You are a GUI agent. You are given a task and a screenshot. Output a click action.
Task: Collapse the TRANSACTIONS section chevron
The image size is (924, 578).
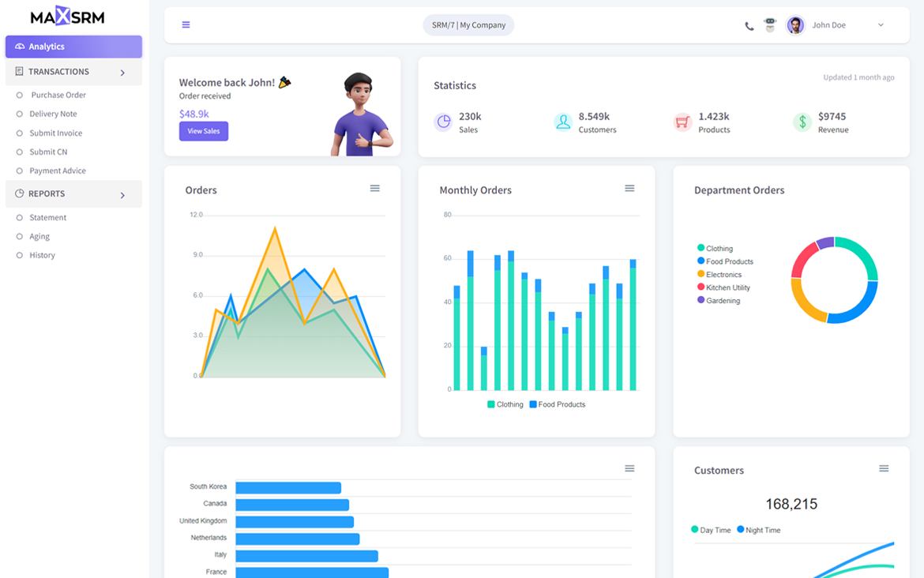pyautogui.click(x=122, y=73)
